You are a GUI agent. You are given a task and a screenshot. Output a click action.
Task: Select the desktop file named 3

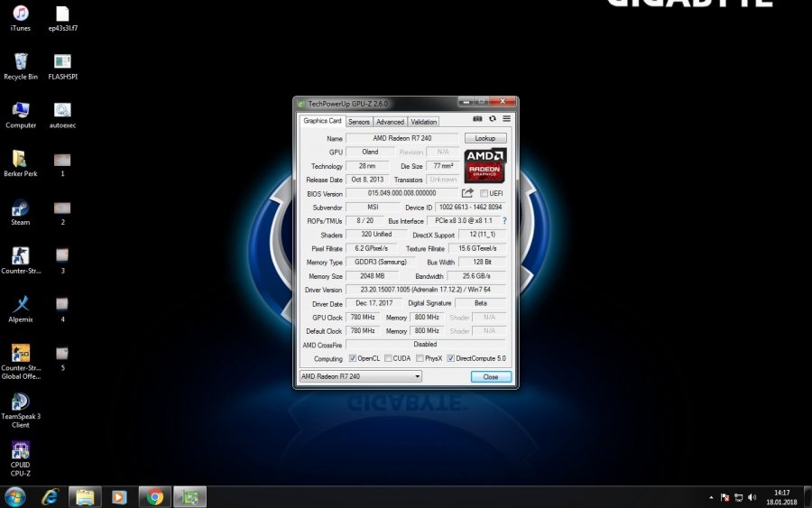point(62,261)
